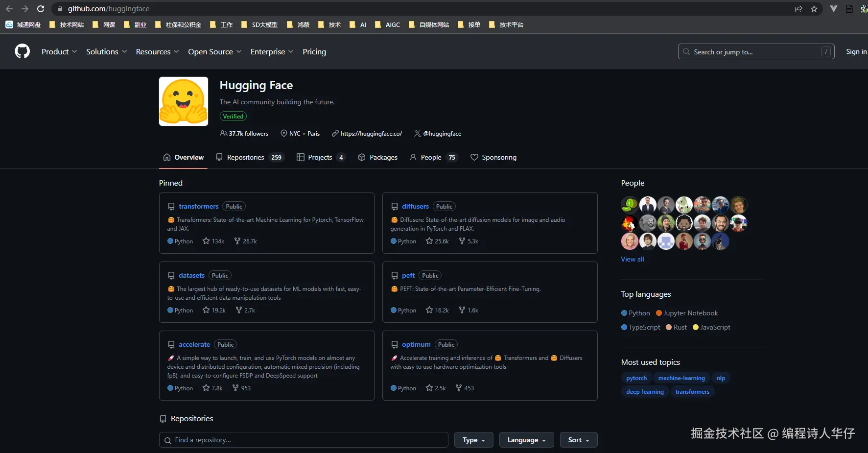This screenshot has height=453, width=868.
Task: Switch to the People tab
Action: (433, 157)
